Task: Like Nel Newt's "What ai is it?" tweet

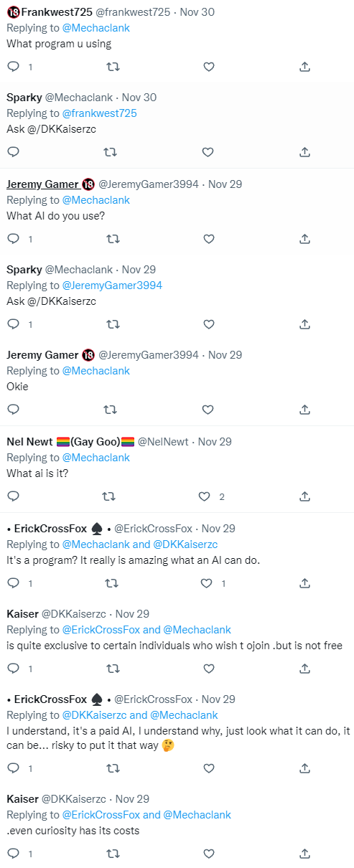Action: tap(205, 496)
